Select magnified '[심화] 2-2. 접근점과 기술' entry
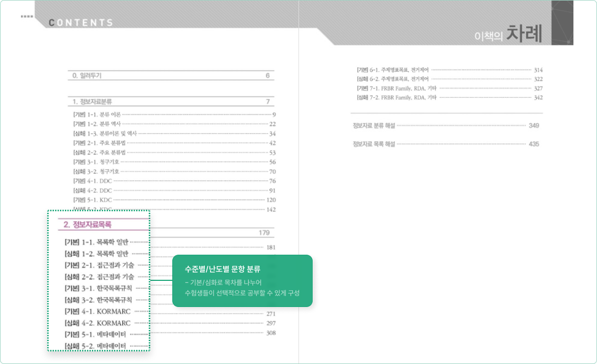 coord(99,277)
